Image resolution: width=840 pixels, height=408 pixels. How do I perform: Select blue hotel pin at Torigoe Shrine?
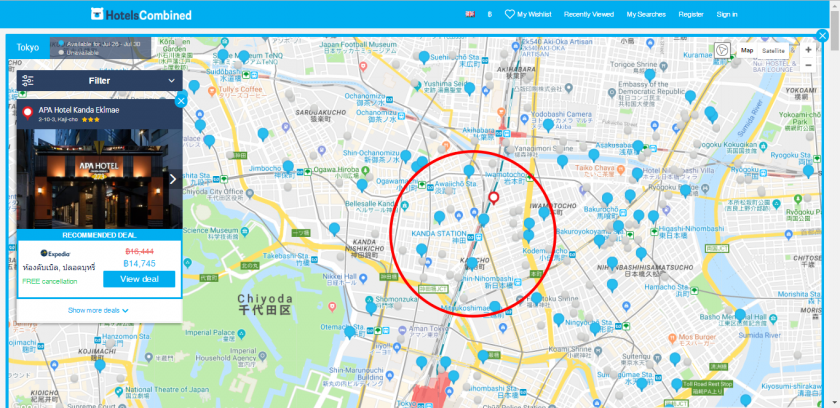(x=650, y=75)
